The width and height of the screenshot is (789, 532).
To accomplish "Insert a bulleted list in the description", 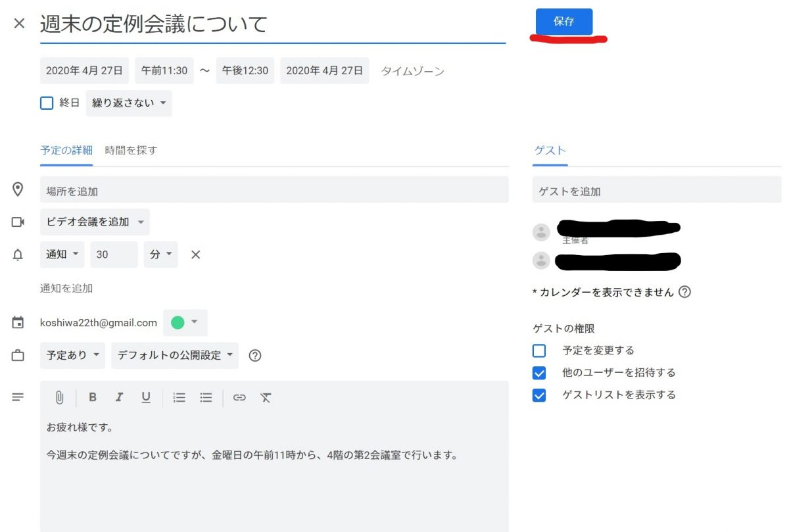I will coord(204,397).
